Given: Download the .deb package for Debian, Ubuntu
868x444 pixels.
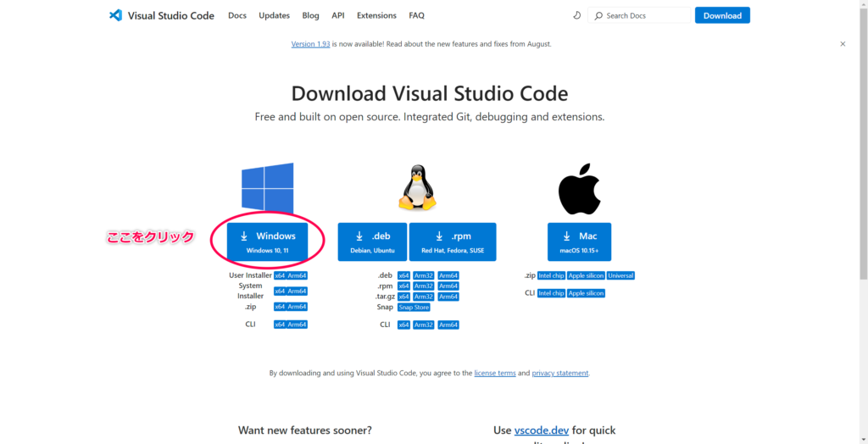Looking at the screenshot, I should pos(372,242).
